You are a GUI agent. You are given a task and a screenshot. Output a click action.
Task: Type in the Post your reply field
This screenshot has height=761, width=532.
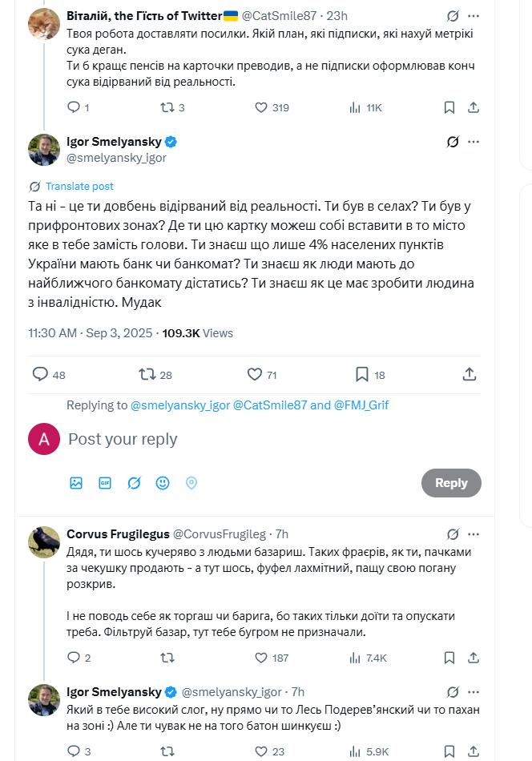coord(240,439)
